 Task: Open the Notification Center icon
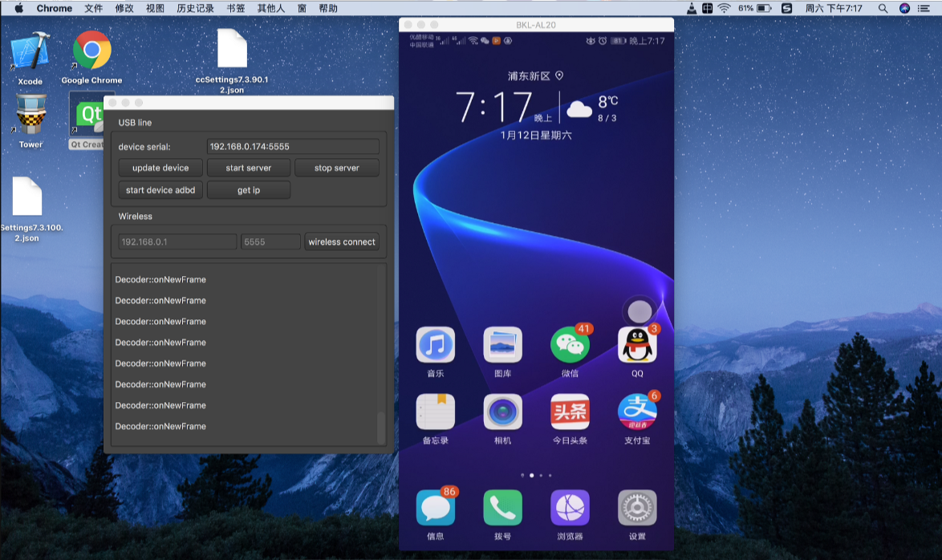pos(924,8)
